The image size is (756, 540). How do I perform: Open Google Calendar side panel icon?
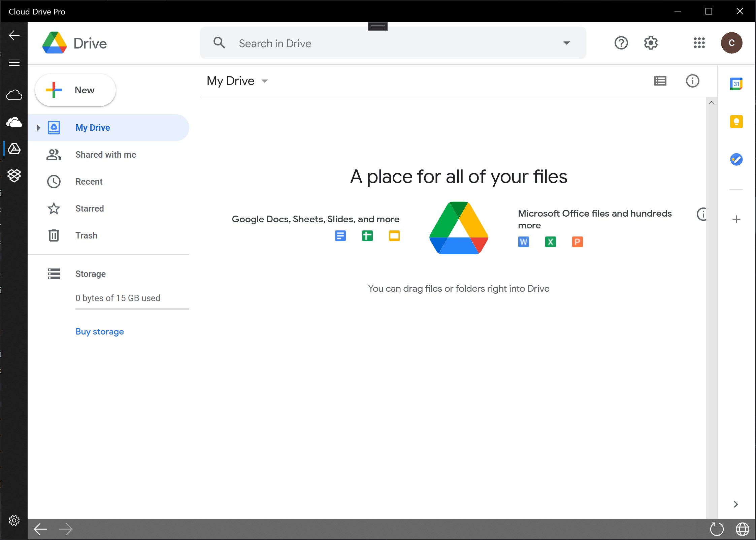coord(736,84)
